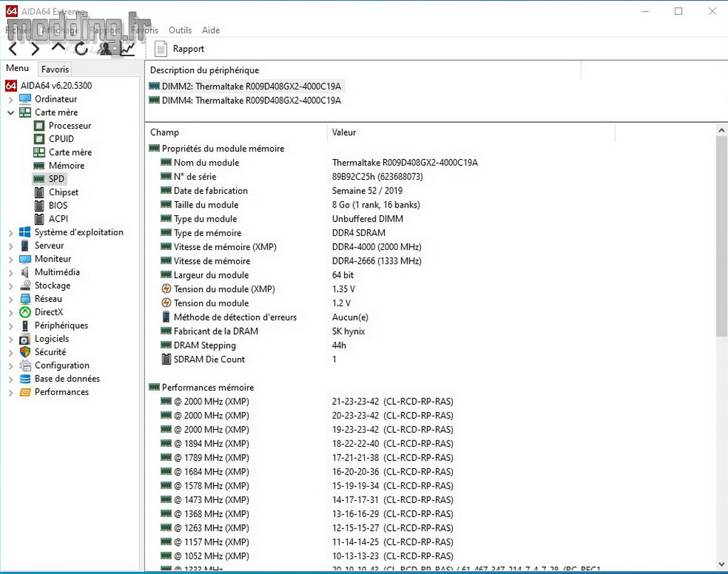
Task: Click the Réseau network icon
Action: (x=25, y=299)
